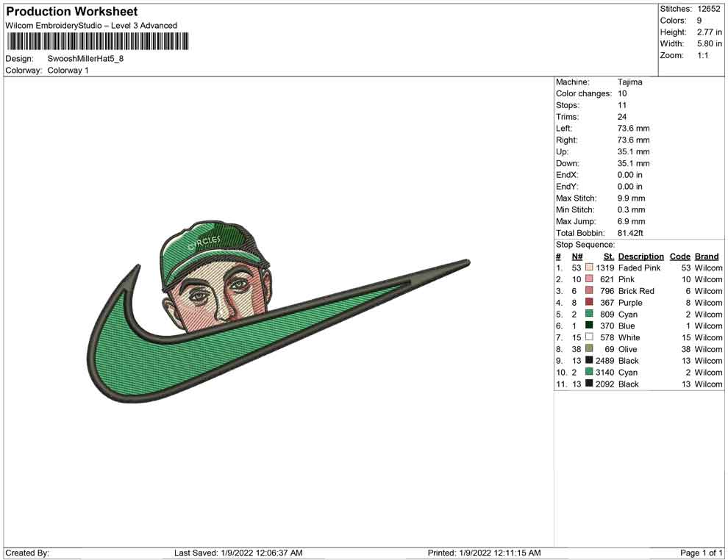The image size is (728, 560).
Task: Click the Colors value '9'
Action: click(699, 21)
